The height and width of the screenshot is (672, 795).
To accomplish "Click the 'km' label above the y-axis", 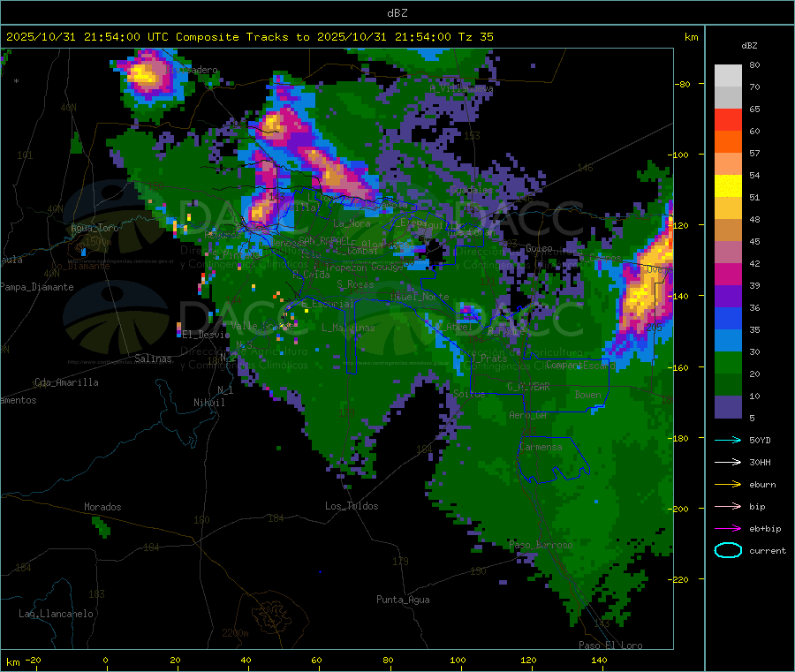I will (x=691, y=37).
